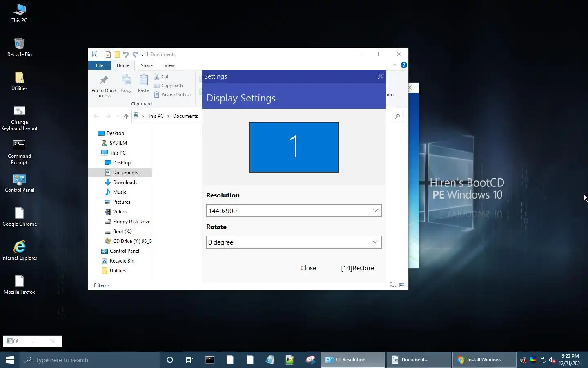Click the taskbar search box

[x=90, y=360]
